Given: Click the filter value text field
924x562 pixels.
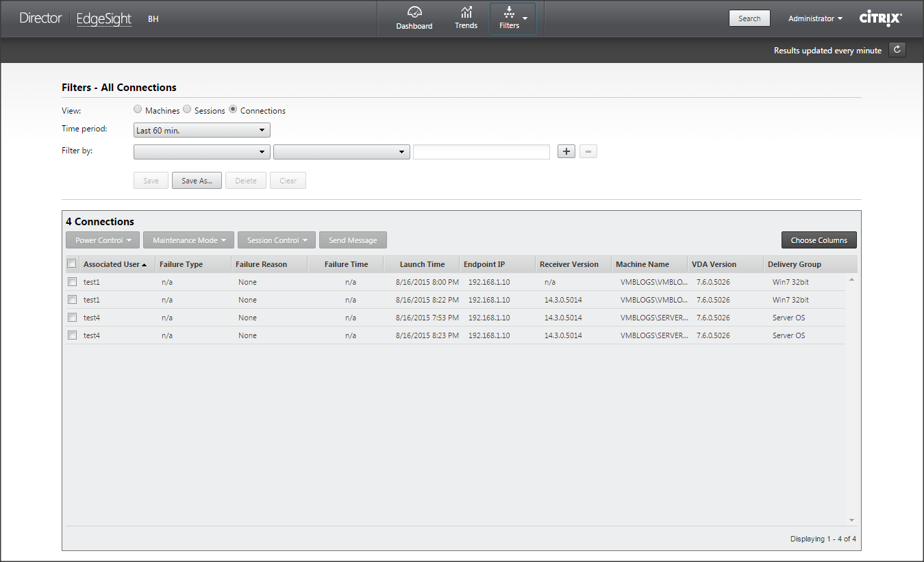Looking at the screenshot, I should [482, 152].
